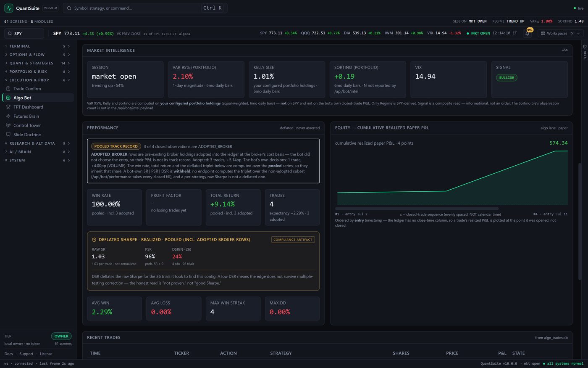Click the WIN RATE 100.00% card

click(114, 207)
